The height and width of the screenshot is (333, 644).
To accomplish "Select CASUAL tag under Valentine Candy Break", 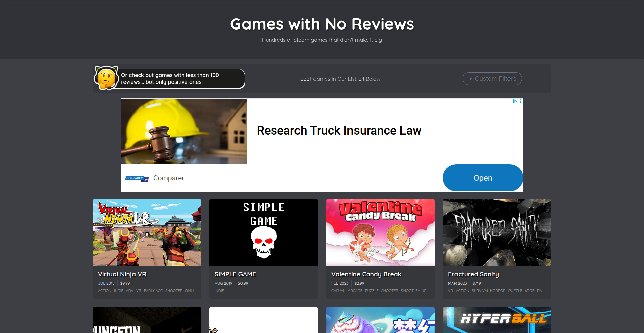I will tap(338, 291).
